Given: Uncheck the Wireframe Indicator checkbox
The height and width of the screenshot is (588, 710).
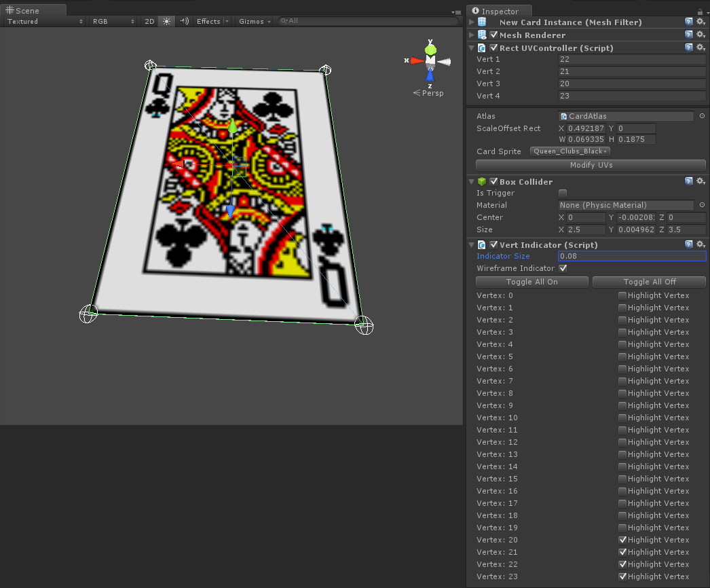Looking at the screenshot, I should pyautogui.click(x=563, y=268).
